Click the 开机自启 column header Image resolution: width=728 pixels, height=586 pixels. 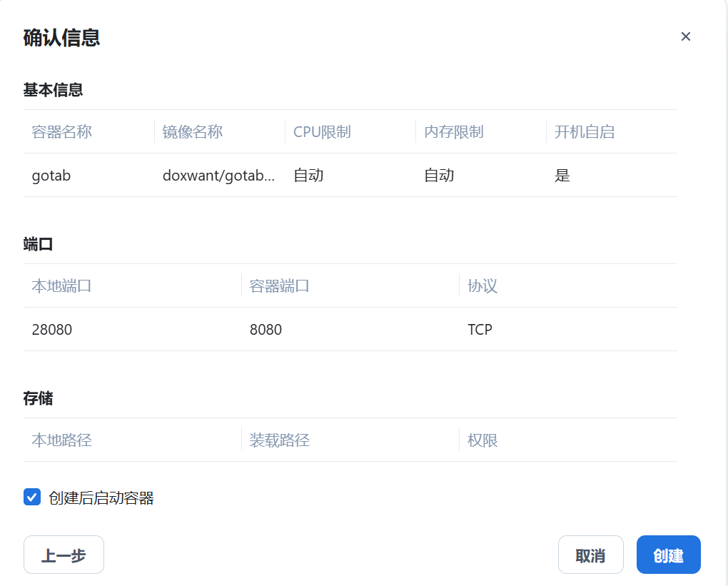[585, 132]
